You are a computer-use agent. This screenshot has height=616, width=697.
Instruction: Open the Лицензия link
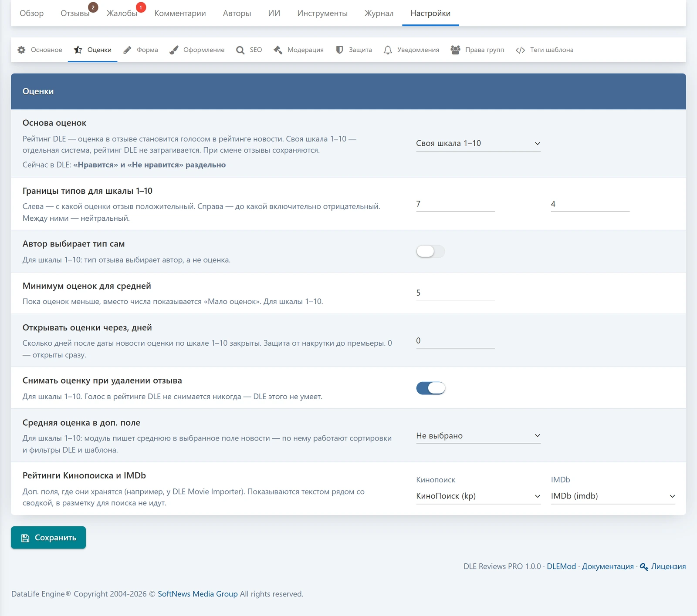(668, 566)
